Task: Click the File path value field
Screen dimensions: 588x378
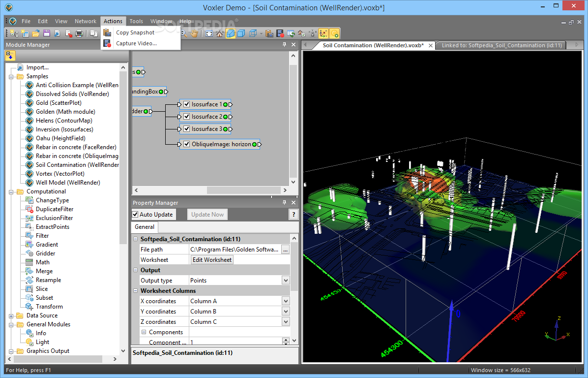Action: point(235,249)
